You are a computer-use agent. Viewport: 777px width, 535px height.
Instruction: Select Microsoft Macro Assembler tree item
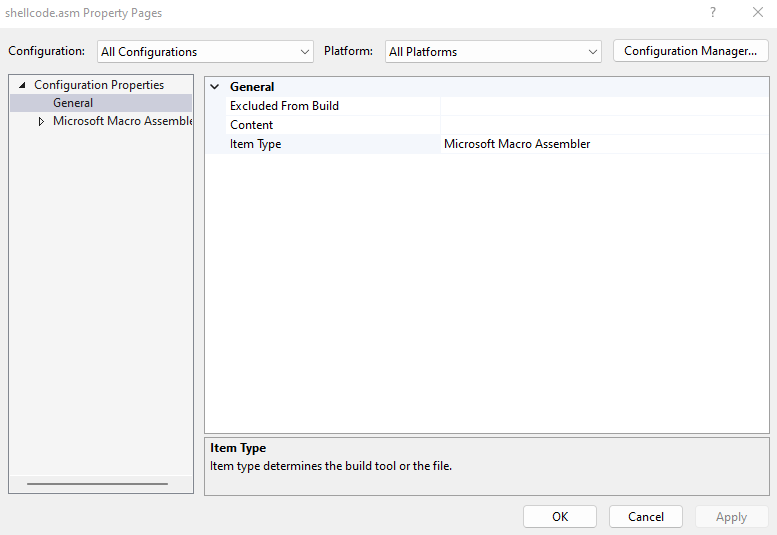(122, 121)
